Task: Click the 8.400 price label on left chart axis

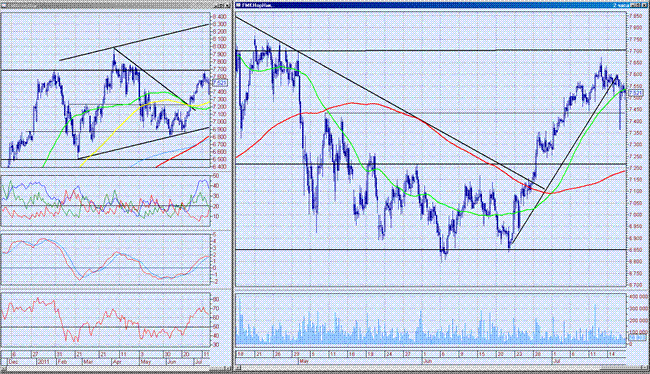Action: pyautogui.click(x=219, y=17)
